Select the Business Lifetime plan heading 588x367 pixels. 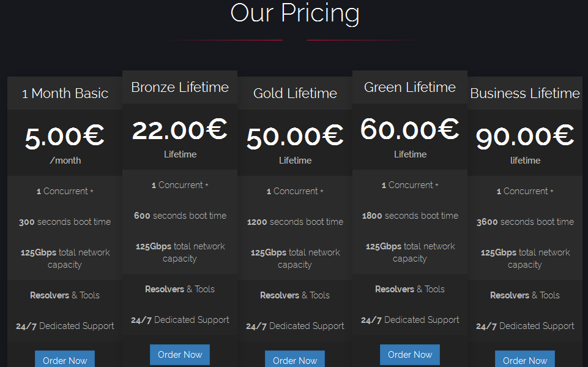525,93
